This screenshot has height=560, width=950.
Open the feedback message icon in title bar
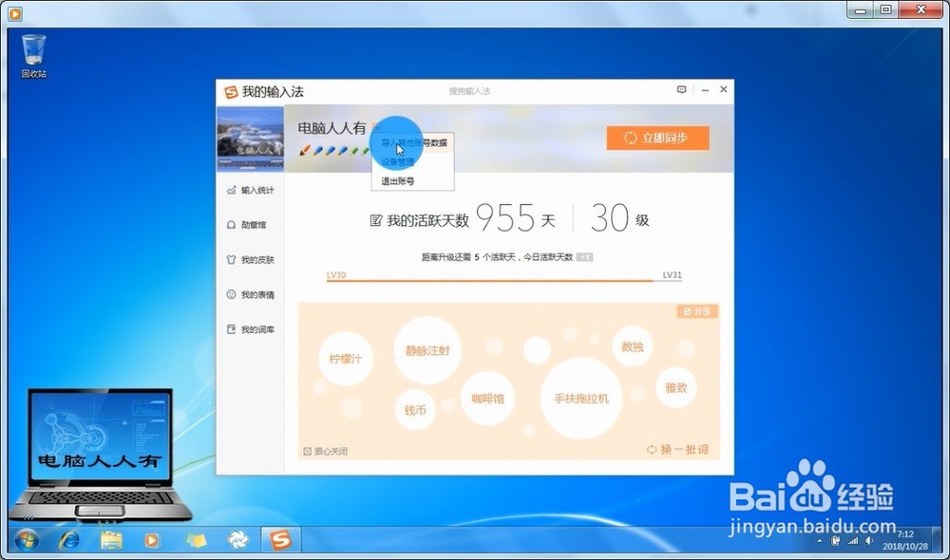coord(681,89)
